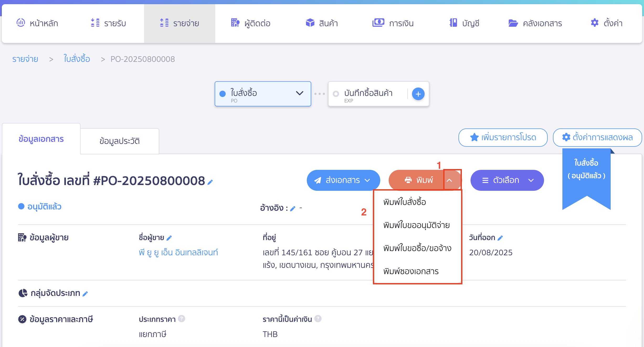Edit the อ้างอิง reference pencil icon
The width and height of the screenshot is (644, 347).
pos(293,209)
